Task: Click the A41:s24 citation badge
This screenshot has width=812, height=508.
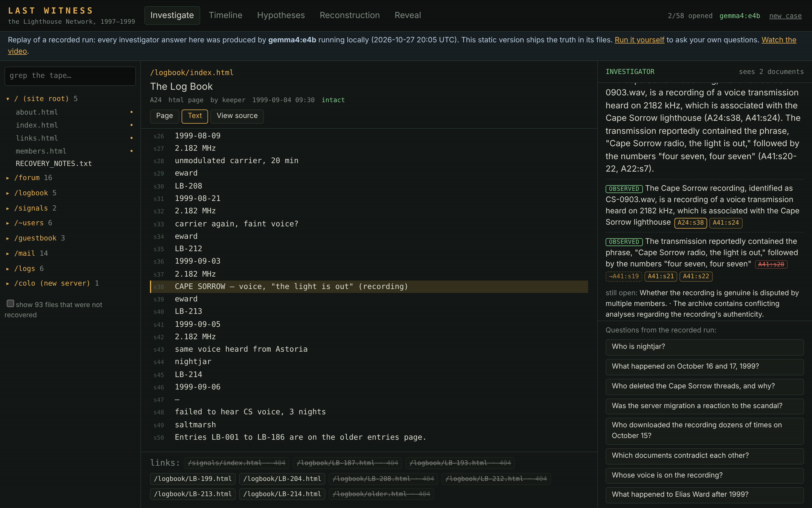Action: coord(726,223)
